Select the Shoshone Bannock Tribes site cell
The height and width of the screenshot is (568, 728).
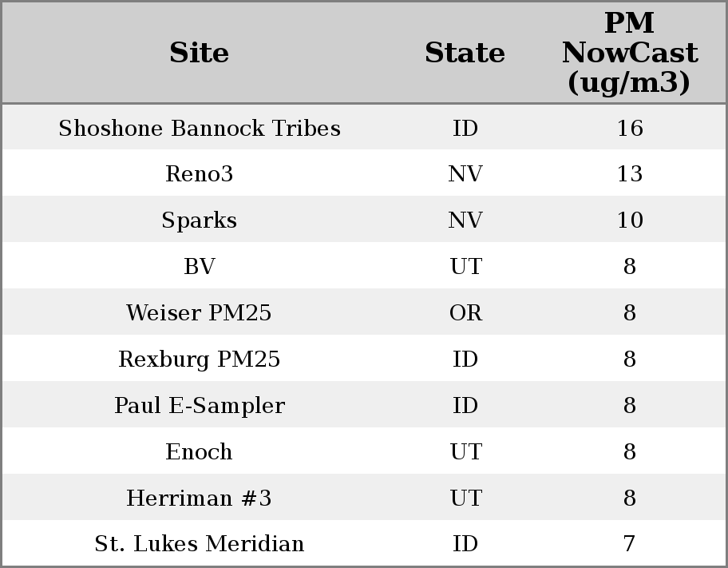(x=199, y=128)
